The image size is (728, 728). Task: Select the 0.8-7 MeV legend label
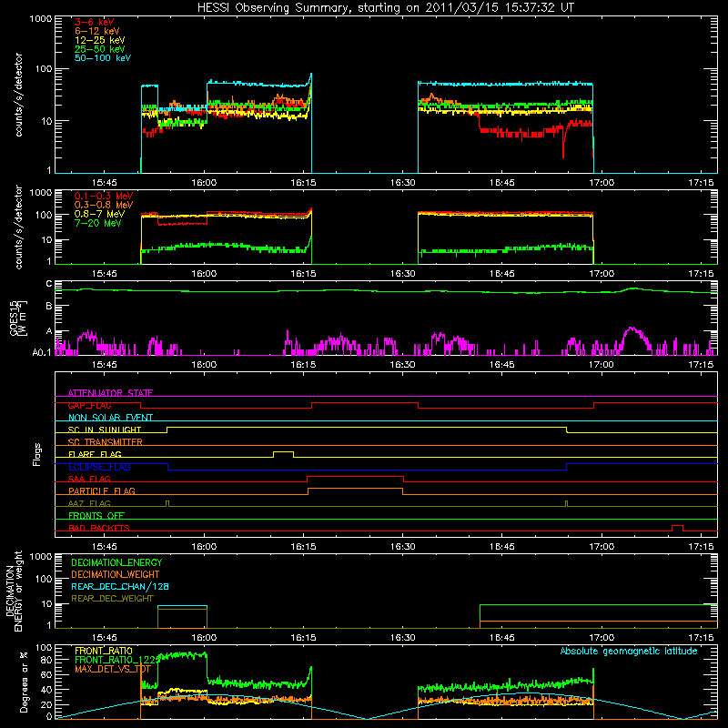tap(99, 214)
